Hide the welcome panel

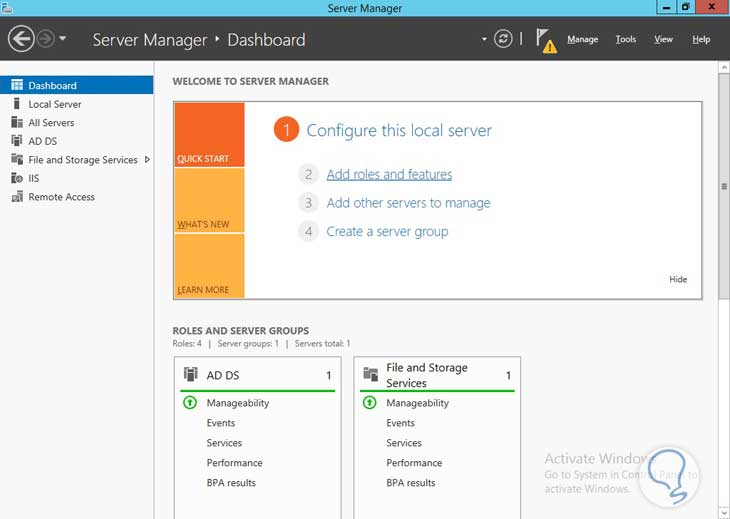click(678, 279)
